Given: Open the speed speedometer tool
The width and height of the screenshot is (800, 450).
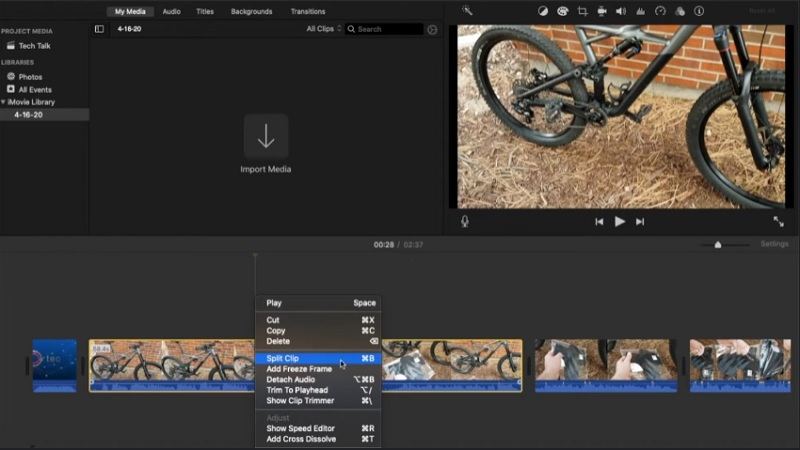Looking at the screenshot, I should click(660, 11).
